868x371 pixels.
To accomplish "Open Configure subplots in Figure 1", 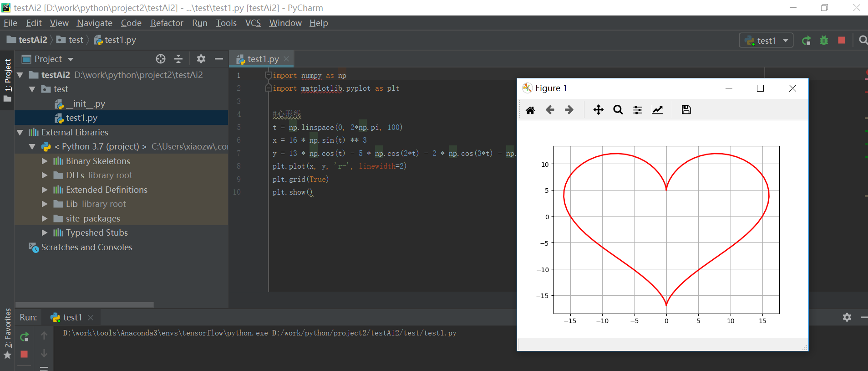I will point(638,110).
